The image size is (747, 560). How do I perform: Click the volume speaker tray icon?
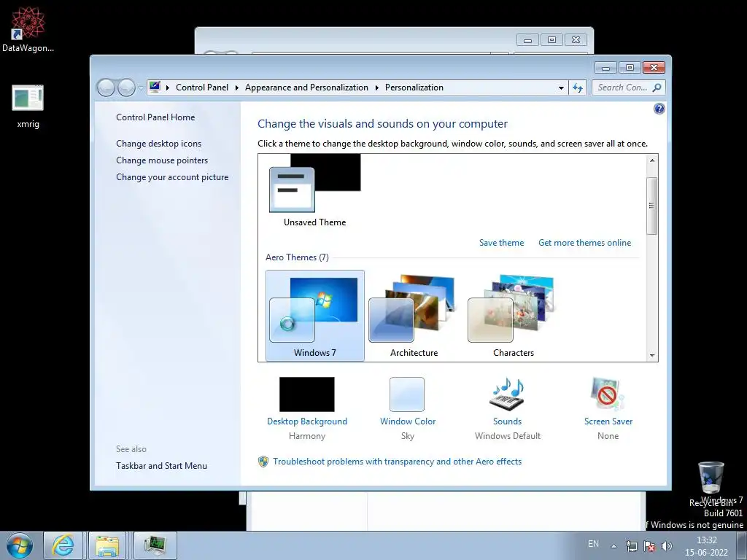[x=667, y=546]
